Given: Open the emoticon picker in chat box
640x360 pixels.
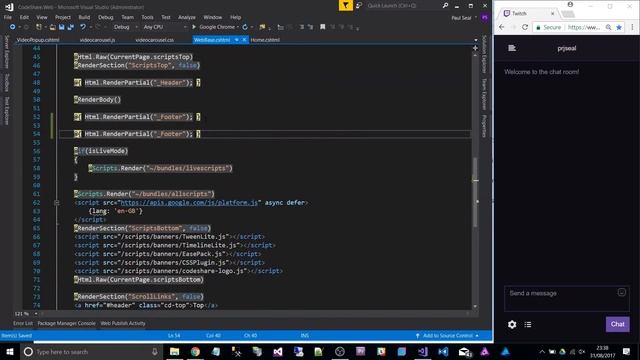Looking at the screenshot, I should pos(621,292).
